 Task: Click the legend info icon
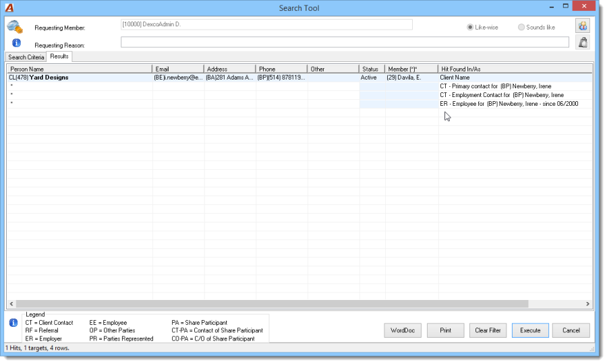click(x=13, y=323)
